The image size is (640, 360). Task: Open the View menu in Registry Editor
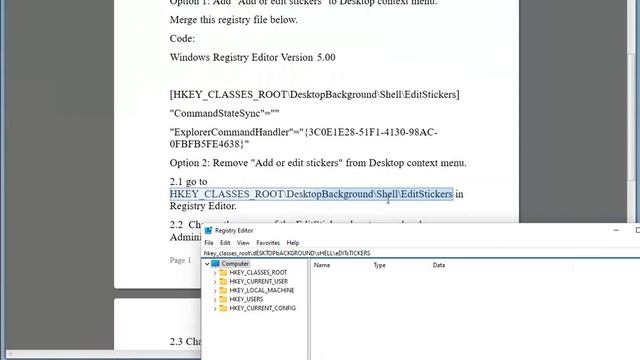(x=243, y=243)
